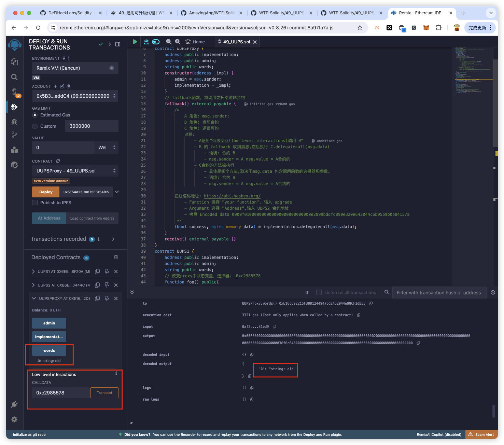Click the orange Deploy button
The width and height of the screenshot is (504, 445).
coord(46,192)
